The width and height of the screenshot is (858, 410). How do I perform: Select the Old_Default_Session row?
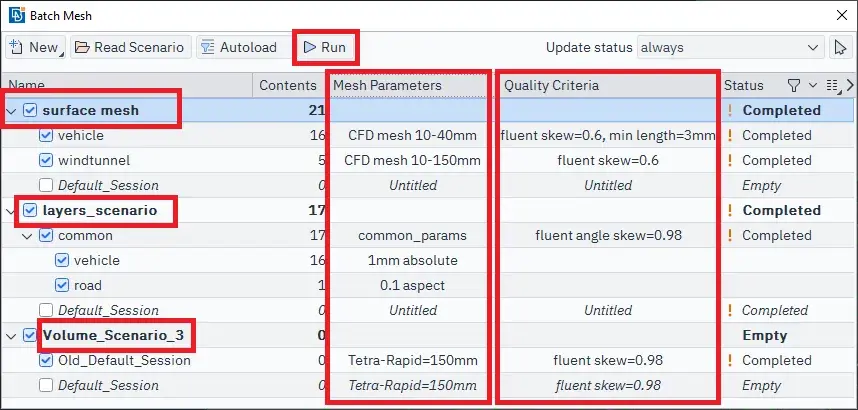[x=124, y=360]
